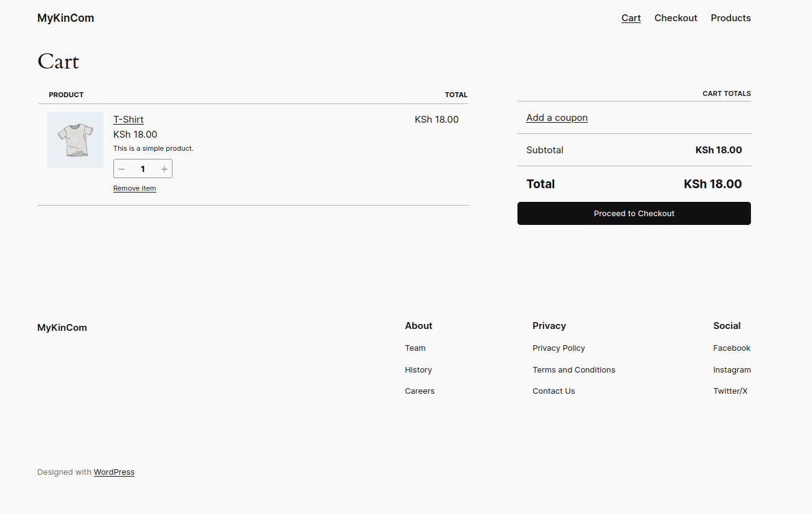Viewport: 812px width, 514px height.
Task: Open the T-Shirt product name link
Action: (x=128, y=120)
